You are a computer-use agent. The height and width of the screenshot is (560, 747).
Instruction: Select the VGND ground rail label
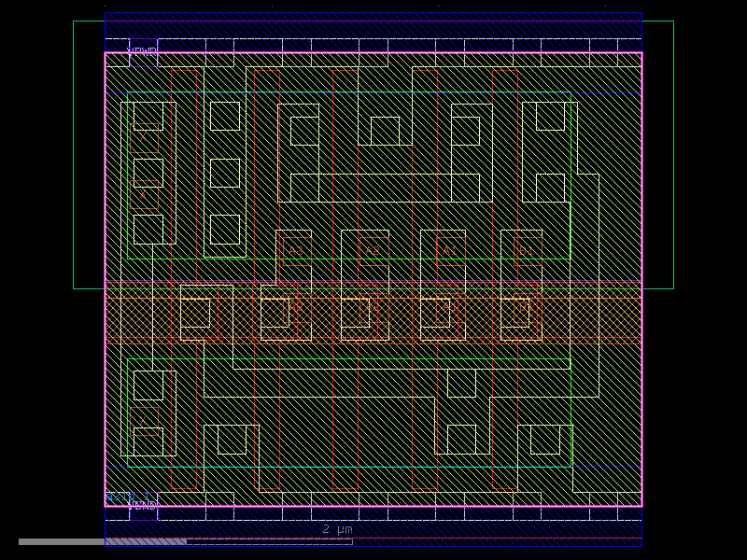tap(143, 504)
